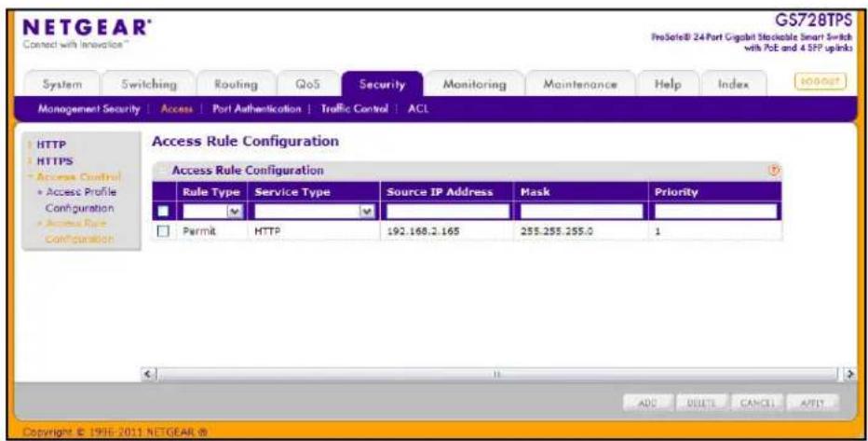Open HTTP in the sidebar
Image resolution: width=868 pixels, height=441 pixels.
(x=51, y=145)
